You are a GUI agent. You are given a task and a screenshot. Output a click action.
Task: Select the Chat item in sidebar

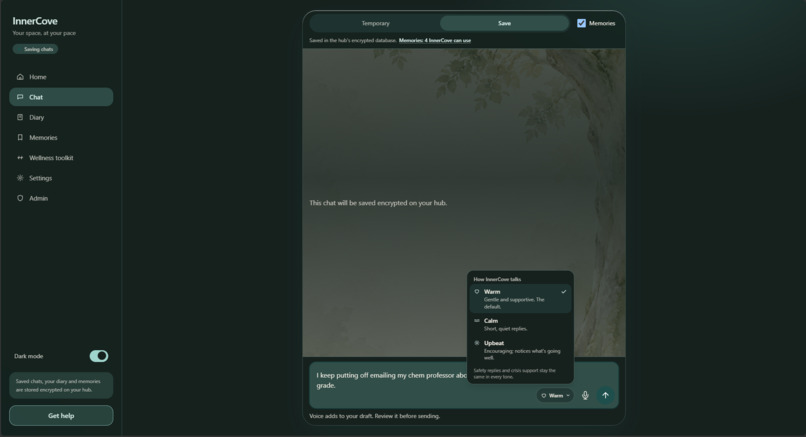pyautogui.click(x=61, y=97)
